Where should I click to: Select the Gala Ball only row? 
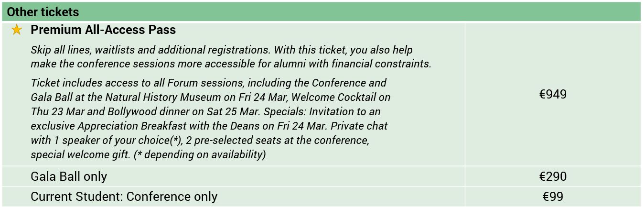pos(69,176)
